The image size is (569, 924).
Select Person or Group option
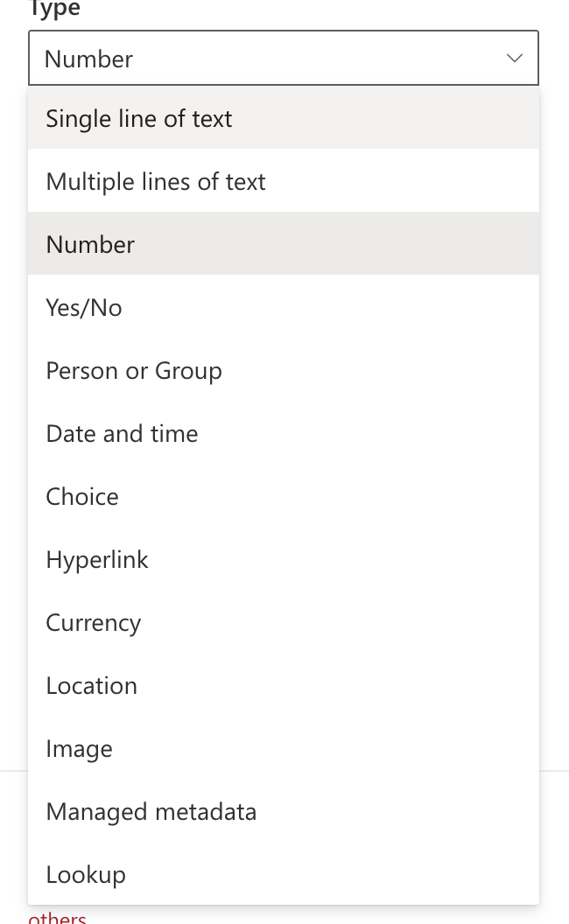133,370
